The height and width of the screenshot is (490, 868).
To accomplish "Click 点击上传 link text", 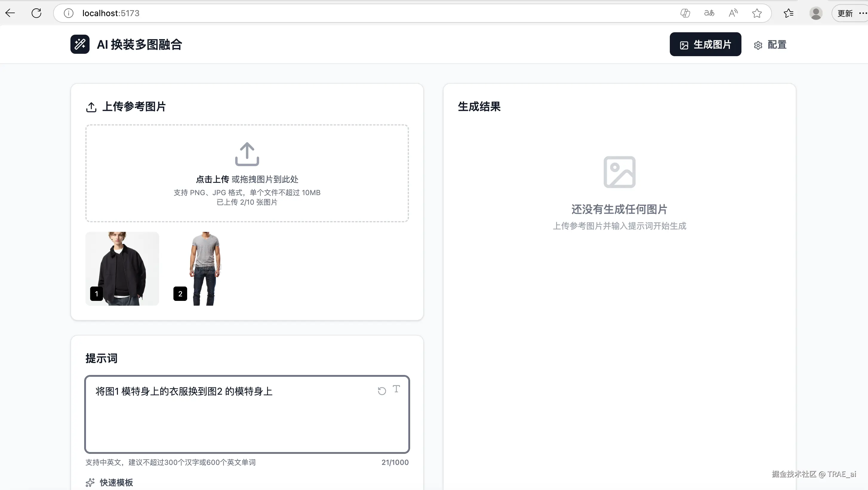I will [x=212, y=179].
